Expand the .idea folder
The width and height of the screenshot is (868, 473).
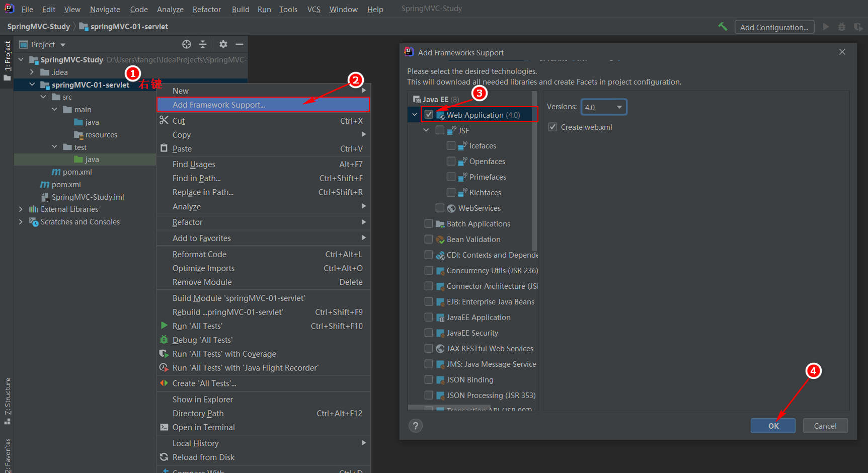(x=32, y=72)
